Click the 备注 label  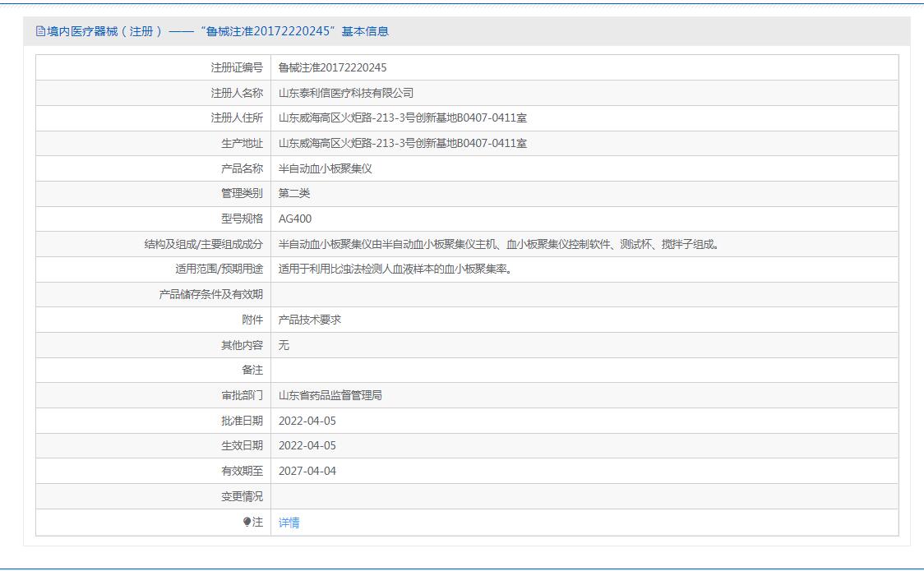click(252, 371)
